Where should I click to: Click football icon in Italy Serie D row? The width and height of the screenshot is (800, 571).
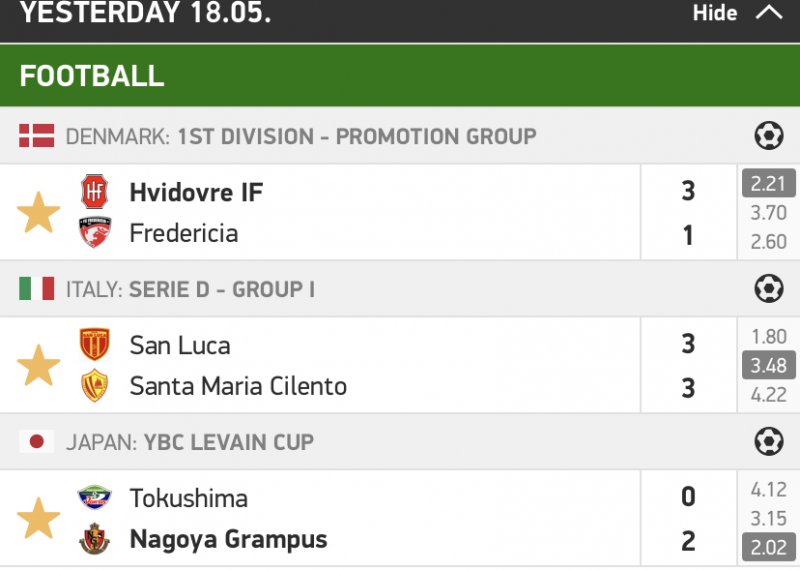(768, 289)
